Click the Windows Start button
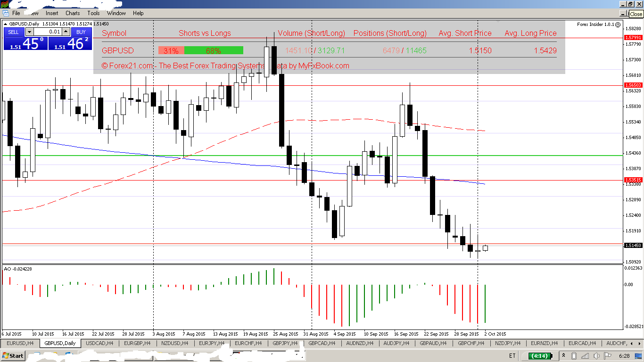Image resolution: width=644 pixels, height=362 pixels. [x=13, y=355]
